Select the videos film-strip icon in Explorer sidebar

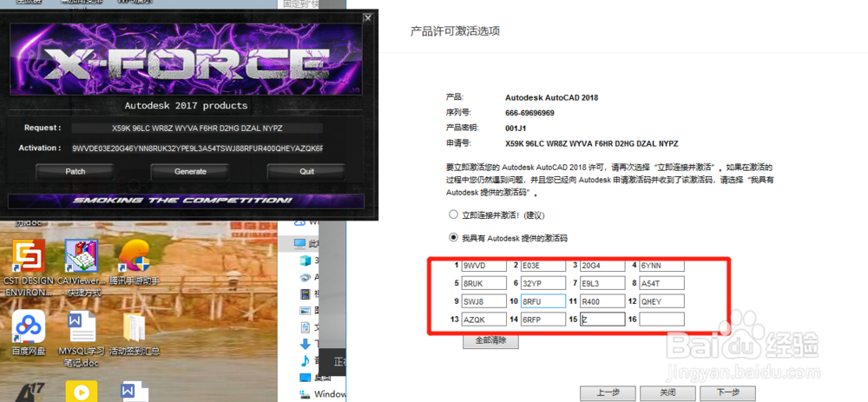click(x=305, y=293)
